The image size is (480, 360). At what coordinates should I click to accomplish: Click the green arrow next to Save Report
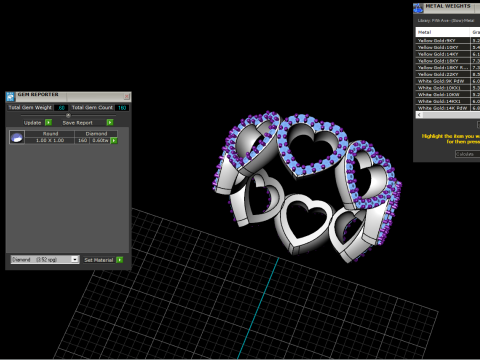[110, 123]
